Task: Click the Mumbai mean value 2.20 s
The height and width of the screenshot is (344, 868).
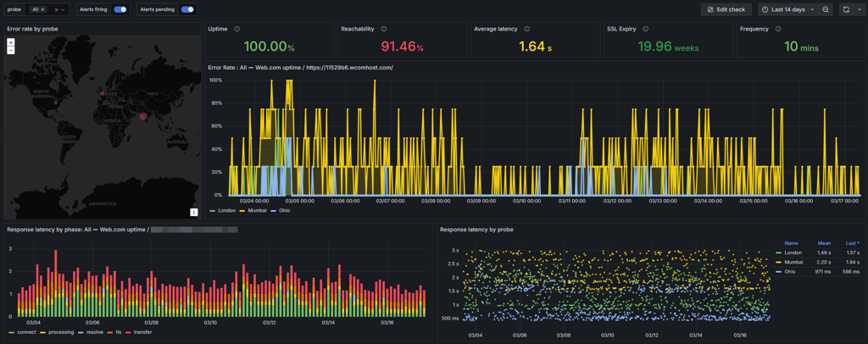Action: 825,262
